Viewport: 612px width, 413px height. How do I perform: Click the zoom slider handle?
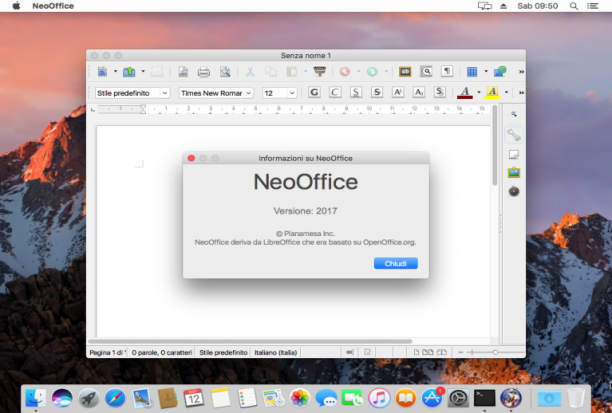(495, 352)
